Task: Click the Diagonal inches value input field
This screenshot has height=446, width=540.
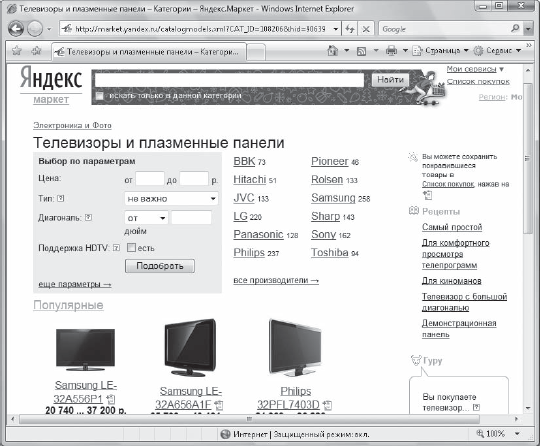Action: click(x=191, y=218)
